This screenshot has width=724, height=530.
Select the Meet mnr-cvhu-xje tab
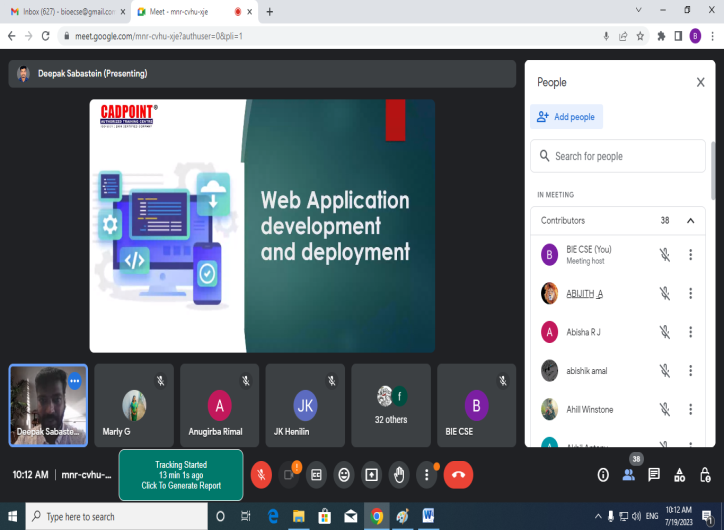(x=194, y=12)
